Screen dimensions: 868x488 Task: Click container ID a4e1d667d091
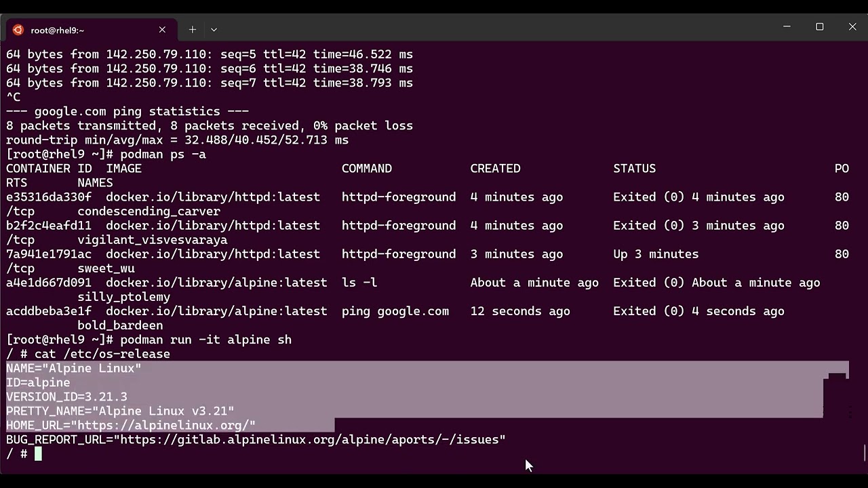pyautogui.click(x=49, y=283)
